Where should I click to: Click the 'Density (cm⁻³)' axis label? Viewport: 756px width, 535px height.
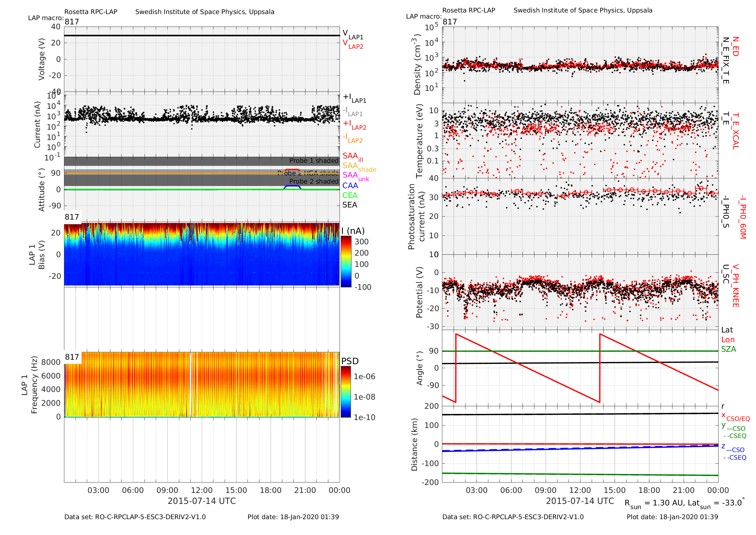(417, 64)
